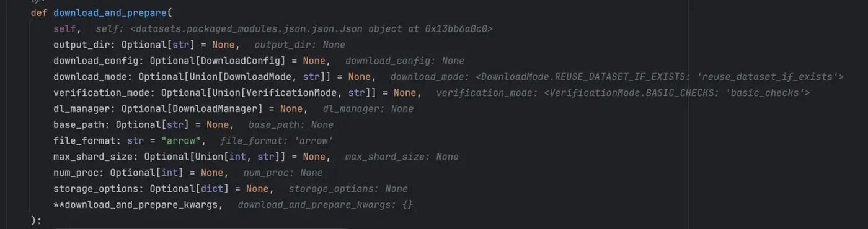Screen dimensions: 868x229
Task: Click the **download_and_prepare_kwargs parameter
Action: (x=136, y=205)
